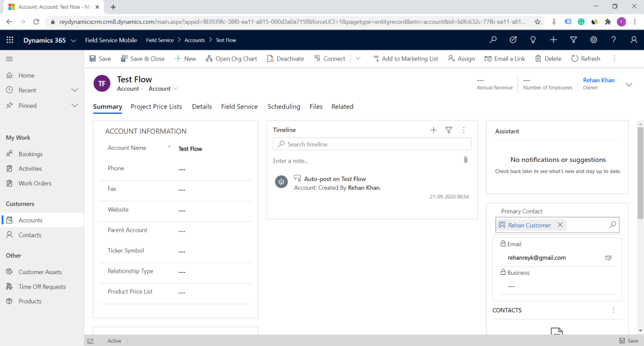Click the search magnifier in top bar
Screen dimensions: 644x346
(493, 40)
